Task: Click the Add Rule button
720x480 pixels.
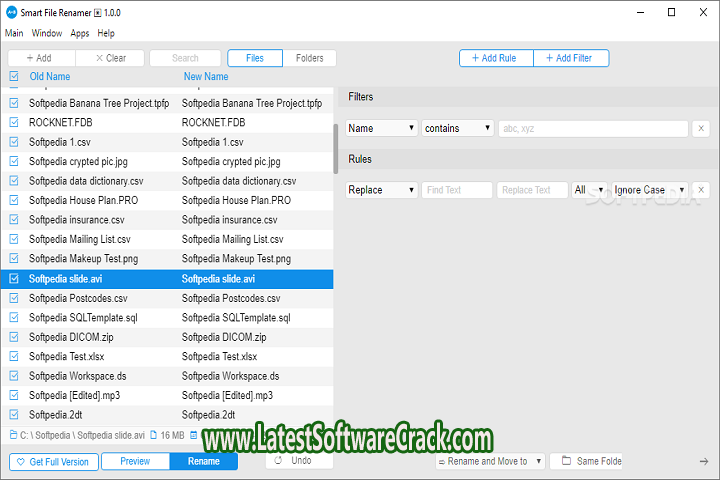Action: click(x=496, y=58)
